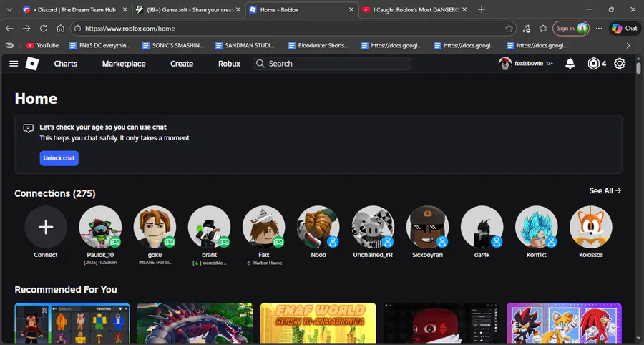Click the Connections (275) heading
The image size is (644, 345).
[55, 193]
